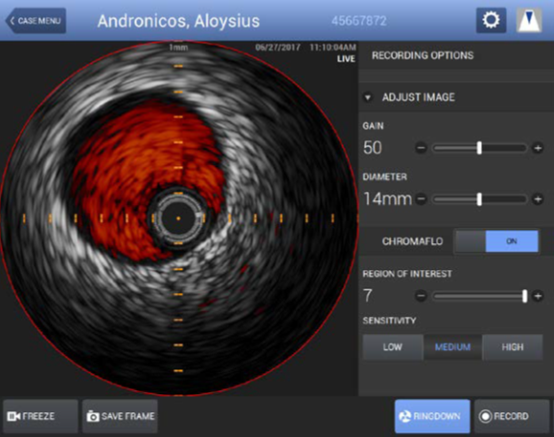Open the Recording Options panel header
Viewport: 554px width, 437px height.
[423, 55]
